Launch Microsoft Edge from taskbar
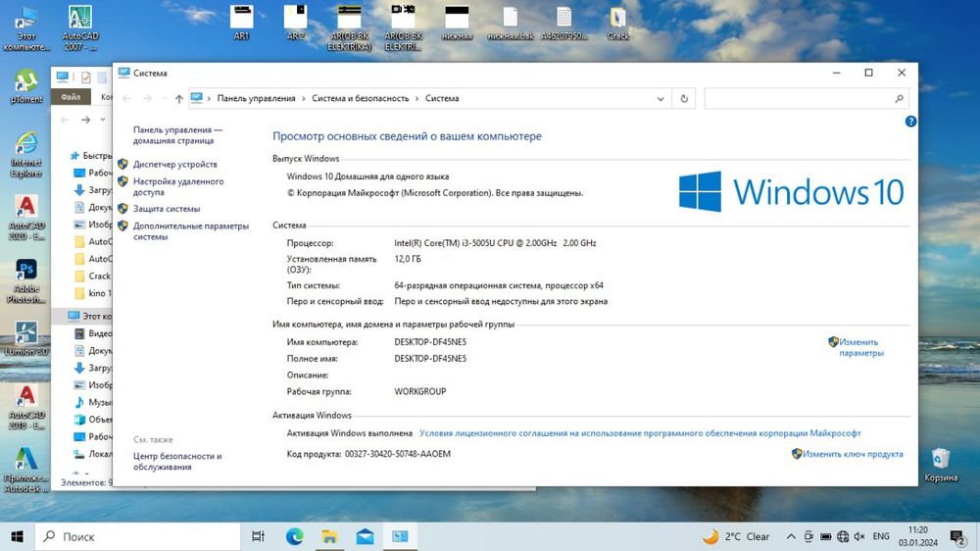The width and height of the screenshot is (980, 551). pos(294,536)
